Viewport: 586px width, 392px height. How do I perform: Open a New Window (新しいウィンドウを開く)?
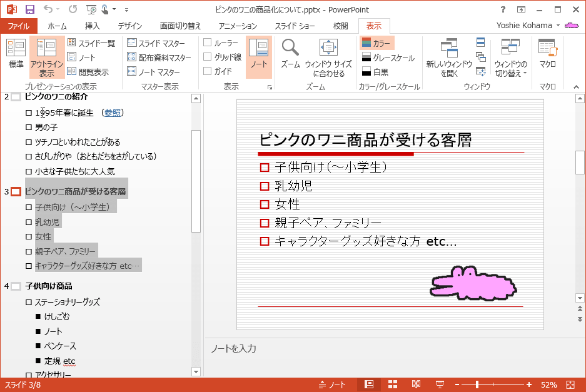click(x=449, y=58)
